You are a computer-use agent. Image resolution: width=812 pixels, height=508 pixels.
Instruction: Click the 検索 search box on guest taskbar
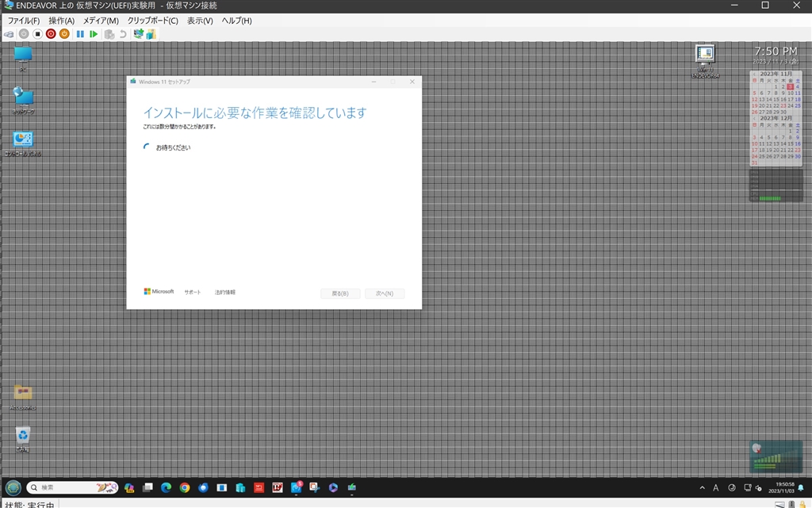pyautogui.click(x=72, y=487)
